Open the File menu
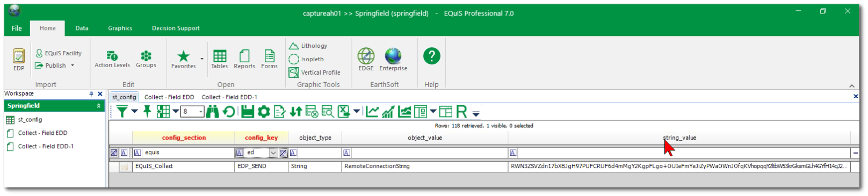Screen dimensions: 868x196 click(x=17, y=28)
